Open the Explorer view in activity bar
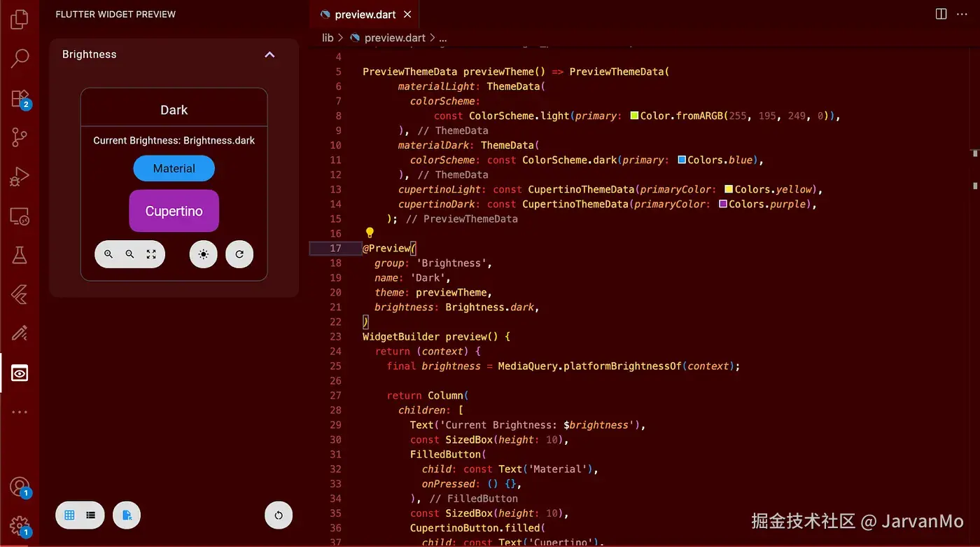The height and width of the screenshot is (547, 980). click(x=20, y=19)
